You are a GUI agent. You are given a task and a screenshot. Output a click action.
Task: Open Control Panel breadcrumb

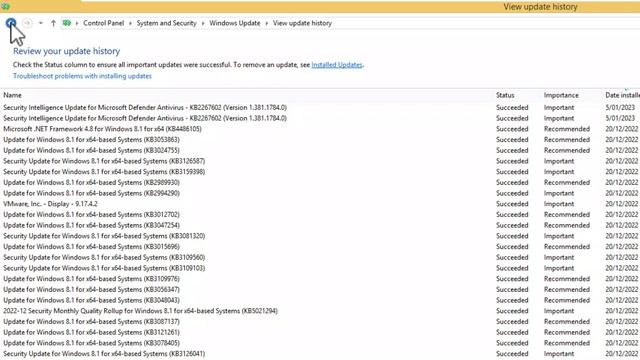click(104, 23)
